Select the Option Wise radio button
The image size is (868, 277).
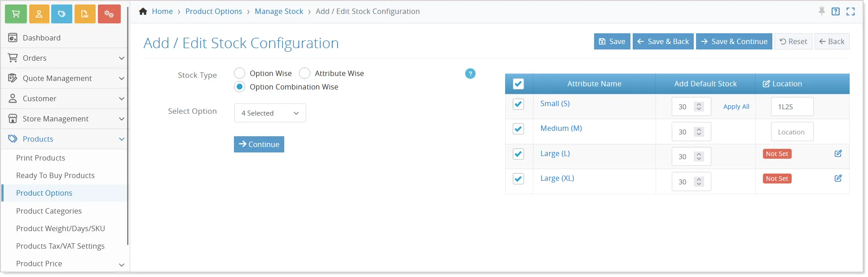[x=240, y=73]
